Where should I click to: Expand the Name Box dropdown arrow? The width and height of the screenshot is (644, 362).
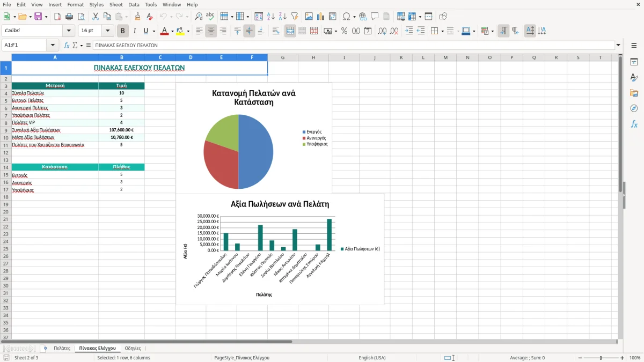[53, 46]
